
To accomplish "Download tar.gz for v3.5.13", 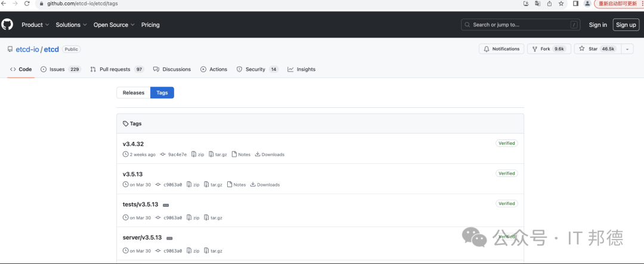I will coord(213,185).
